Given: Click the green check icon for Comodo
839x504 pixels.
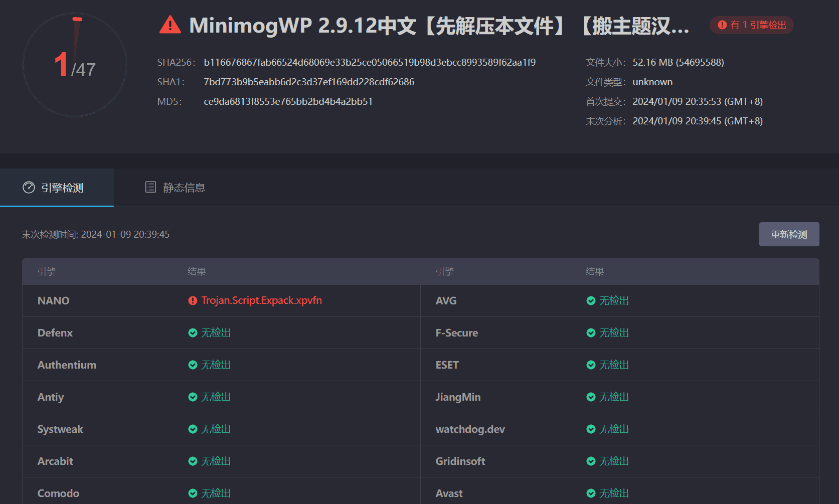Looking at the screenshot, I should [x=193, y=493].
